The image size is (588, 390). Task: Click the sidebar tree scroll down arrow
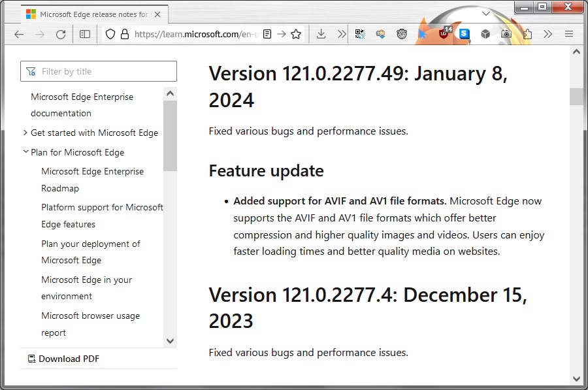click(171, 341)
